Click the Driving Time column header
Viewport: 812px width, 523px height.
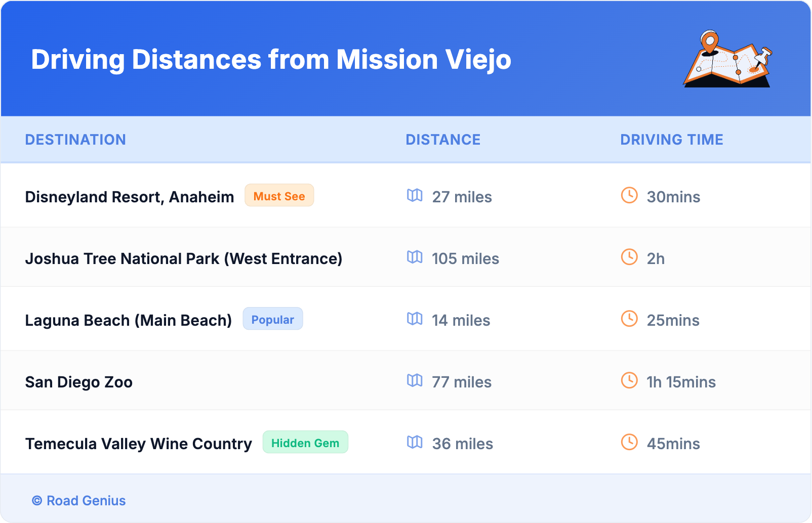click(x=671, y=140)
